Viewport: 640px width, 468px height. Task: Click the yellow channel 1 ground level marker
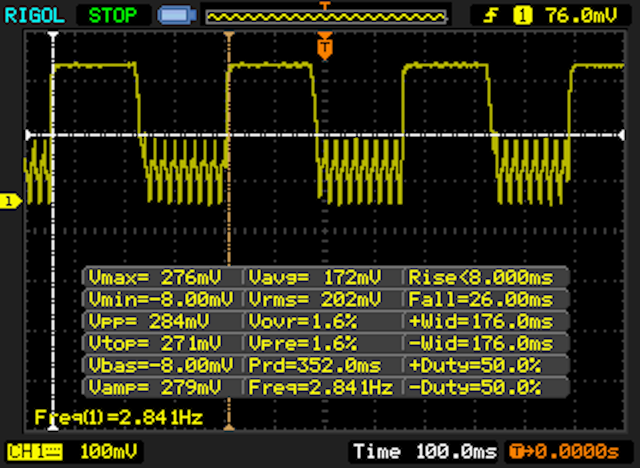coord(11,201)
